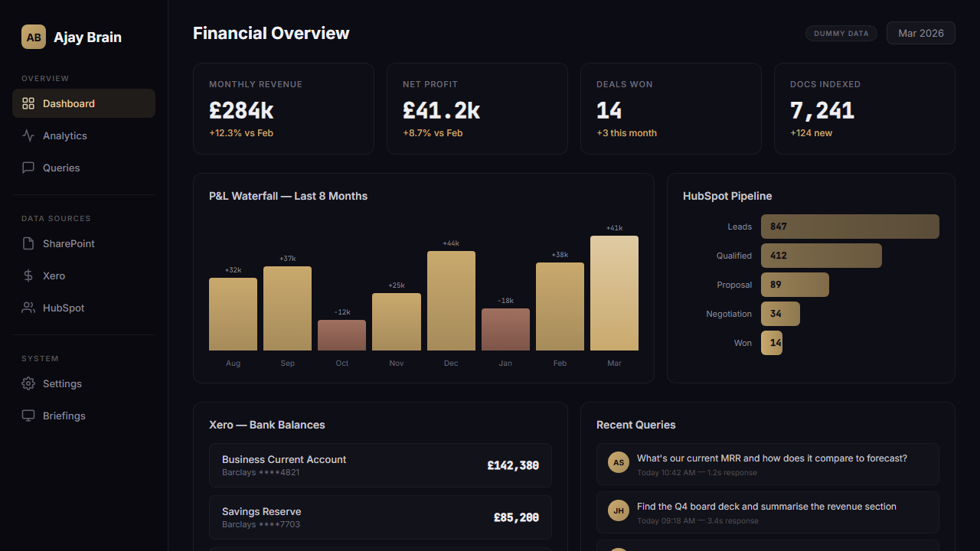
Task: Select the Q4 board deck query
Action: (x=767, y=512)
